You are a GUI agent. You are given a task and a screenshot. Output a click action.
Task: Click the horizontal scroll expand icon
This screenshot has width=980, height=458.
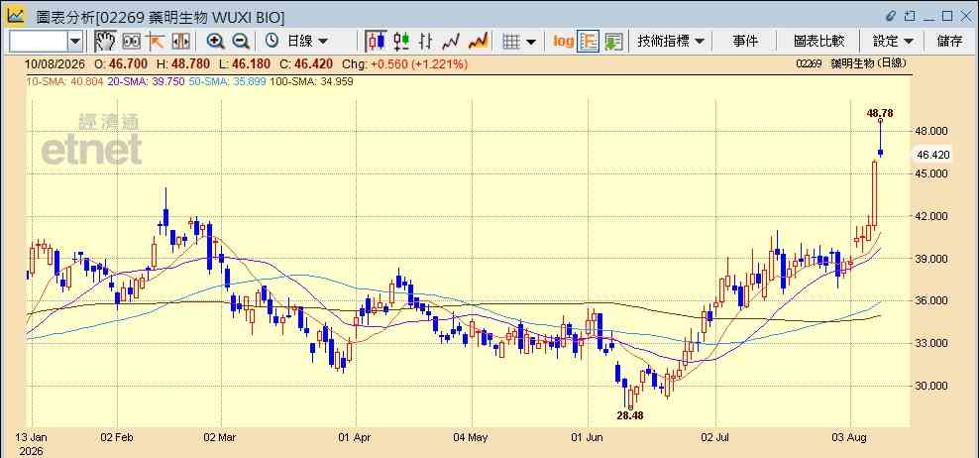click(x=180, y=42)
